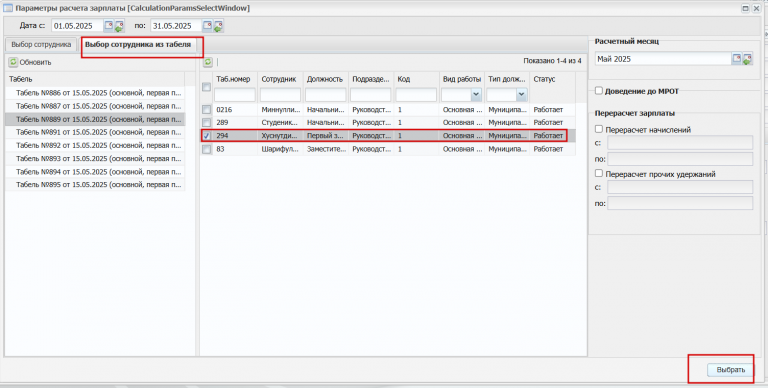Click the Выбрать button

pyautogui.click(x=730, y=370)
